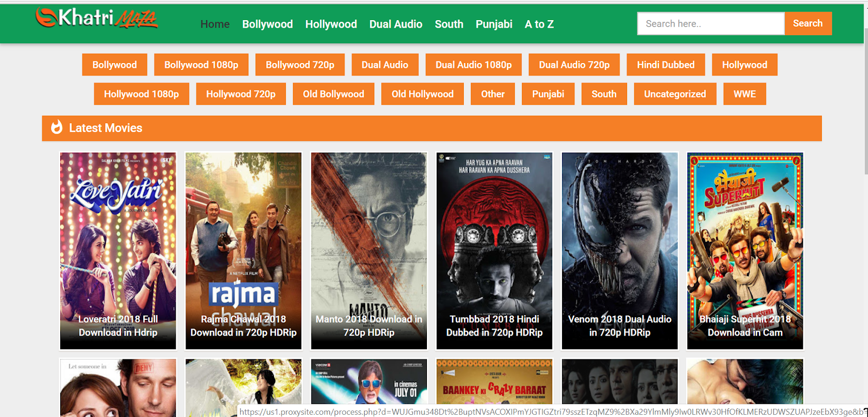This screenshot has height=417, width=868.
Task: Open the Hollywood nav menu item
Action: pyautogui.click(x=331, y=24)
